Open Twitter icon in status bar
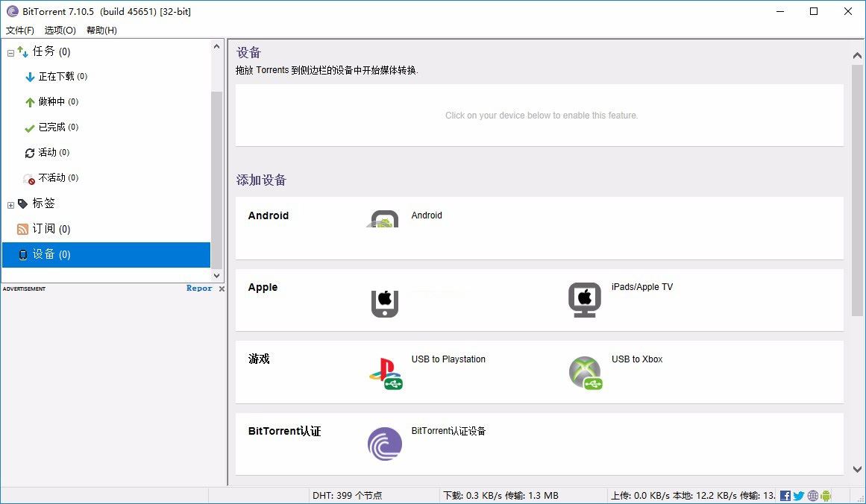The width and height of the screenshot is (866, 504). (799, 496)
